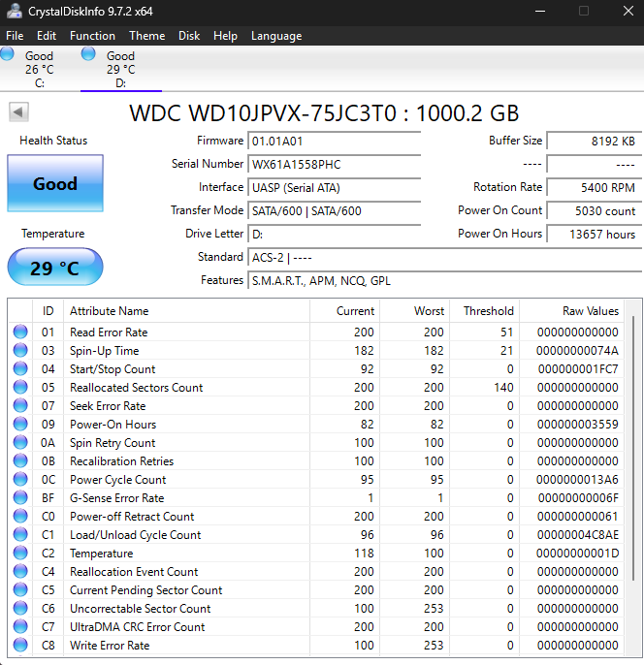Open the Function menu
The image size is (644, 665).
point(92,36)
